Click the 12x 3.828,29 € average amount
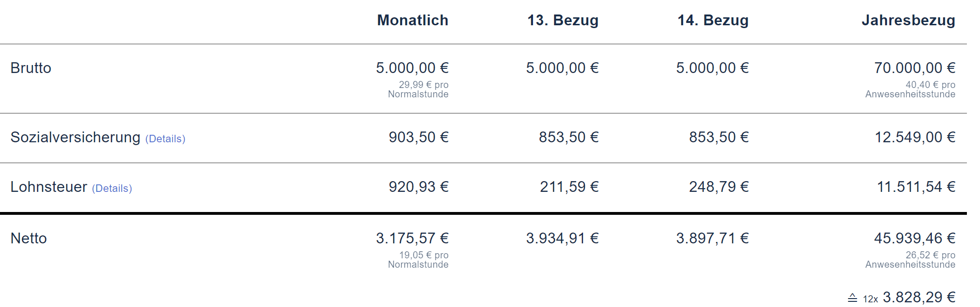The height and width of the screenshot is (307, 980). [918, 297]
